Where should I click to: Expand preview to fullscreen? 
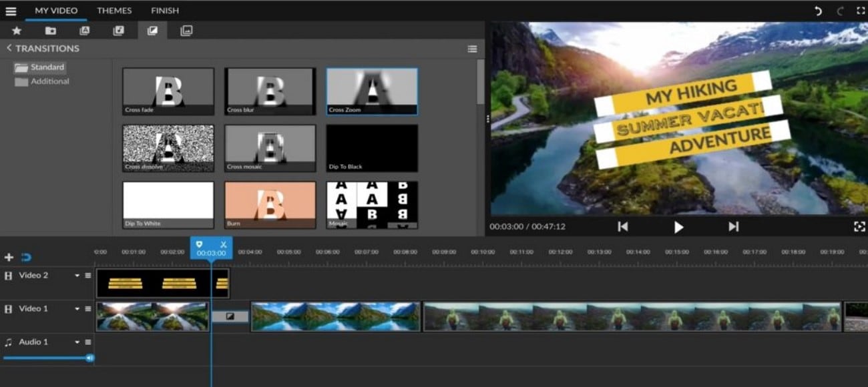tap(859, 227)
